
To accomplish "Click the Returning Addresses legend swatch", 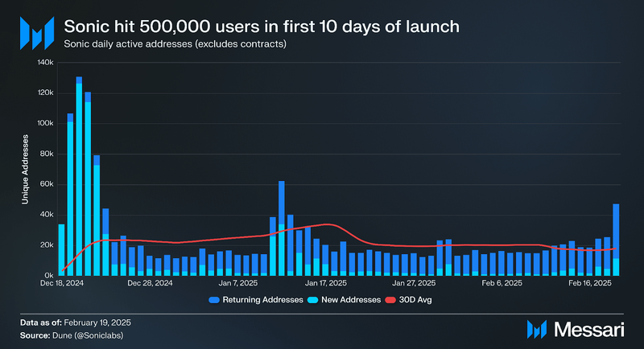I will pos(214,300).
